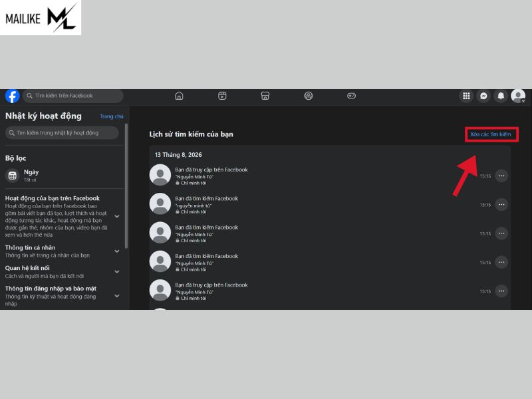Click first 'Bạn đã truy cập trên Facebook' text

[211, 170]
